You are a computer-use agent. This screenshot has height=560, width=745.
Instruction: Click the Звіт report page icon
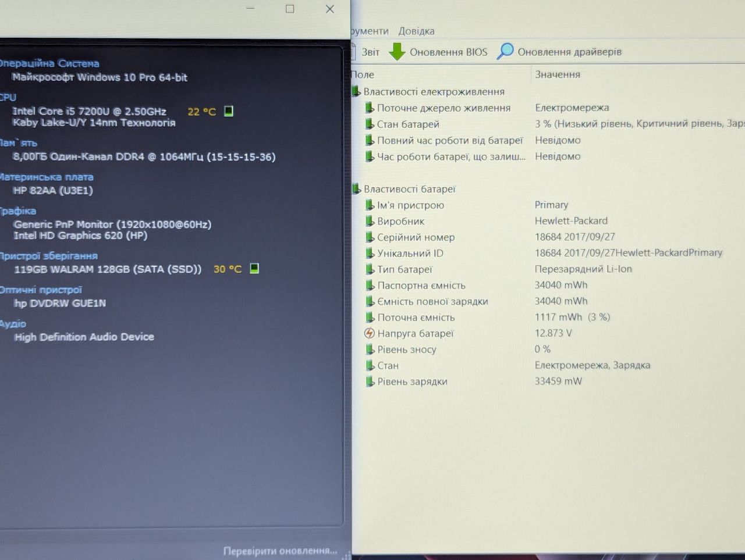point(353,52)
